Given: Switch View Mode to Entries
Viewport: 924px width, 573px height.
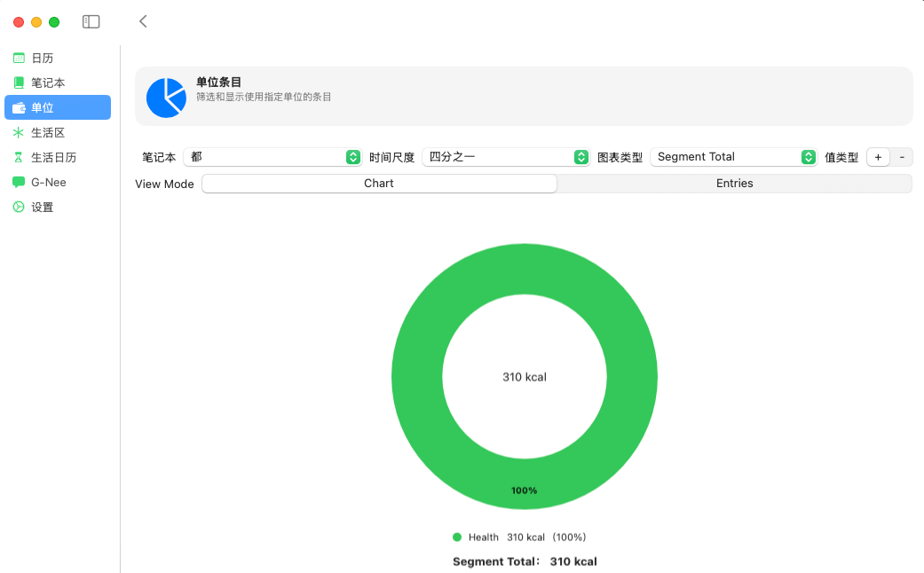Looking at the screenshot, I should pyautogui.click(x=734, y=184).
